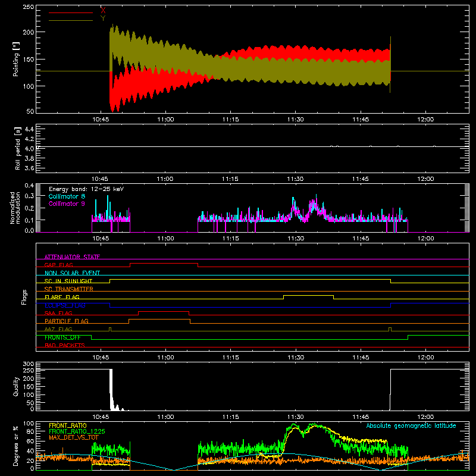476x476 pixels.
Task: Select the SAA_FLAG label
Action: 58,313
